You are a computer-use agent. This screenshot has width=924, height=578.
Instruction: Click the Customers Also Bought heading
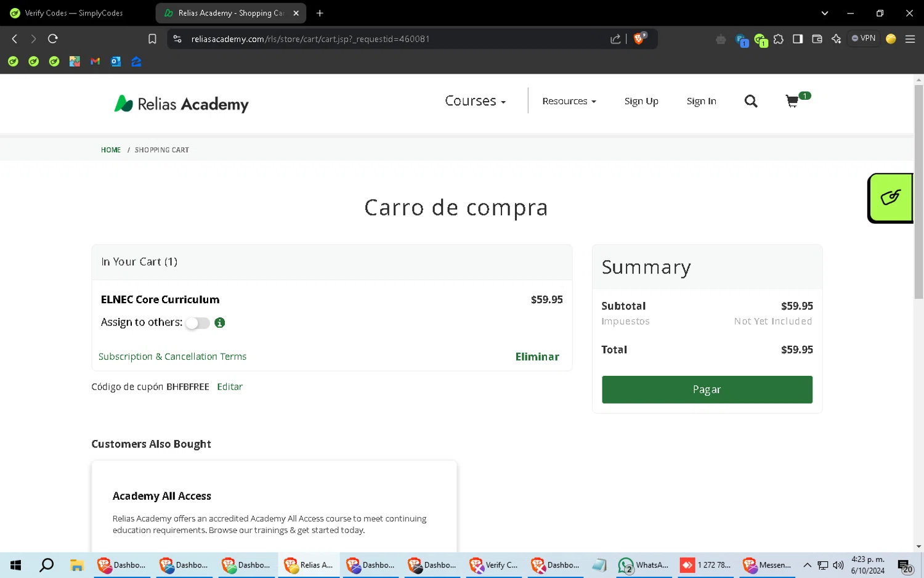[x=152, y=444]
